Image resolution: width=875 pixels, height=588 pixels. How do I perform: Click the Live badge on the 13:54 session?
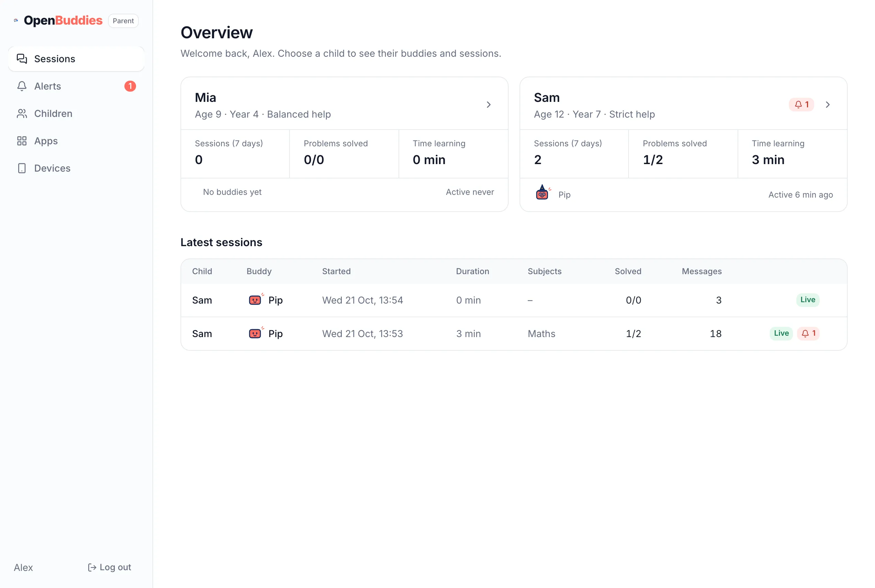[808, 299]
